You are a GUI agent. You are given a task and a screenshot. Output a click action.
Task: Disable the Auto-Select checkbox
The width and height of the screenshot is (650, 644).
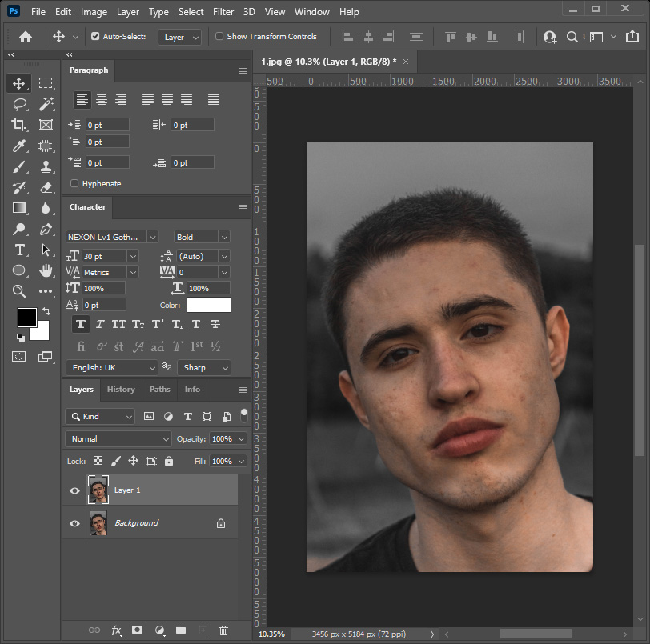(x=96, y=37)
